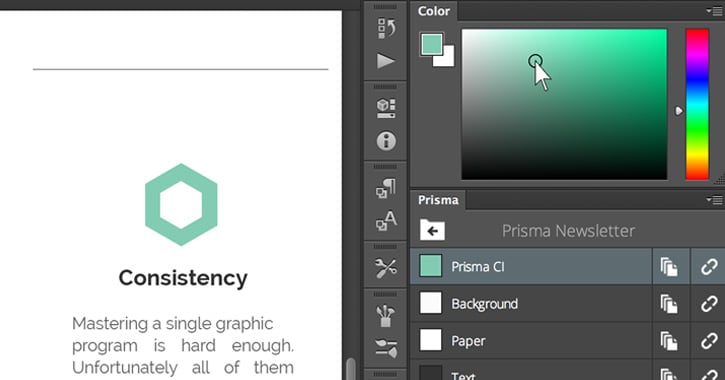The height and width of the screenshot is (380, 725).
Task: Switch to the Prisma panel tab
Action: pyautogui.click(x=438, y=200)
